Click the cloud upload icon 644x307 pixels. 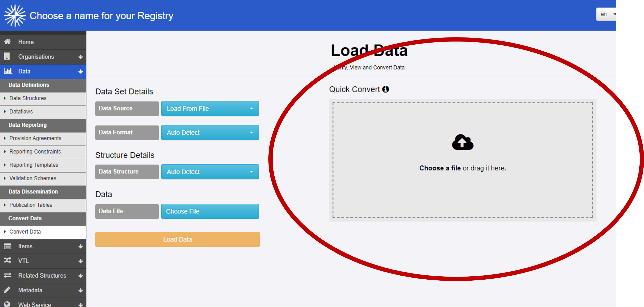(462, 143)
